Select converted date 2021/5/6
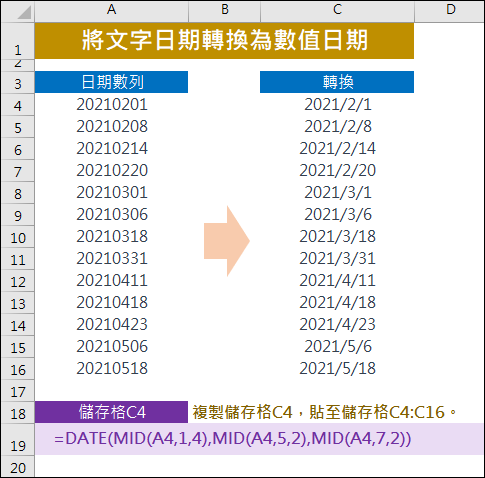Screen dimensions: 485x478 pos(337,347)
